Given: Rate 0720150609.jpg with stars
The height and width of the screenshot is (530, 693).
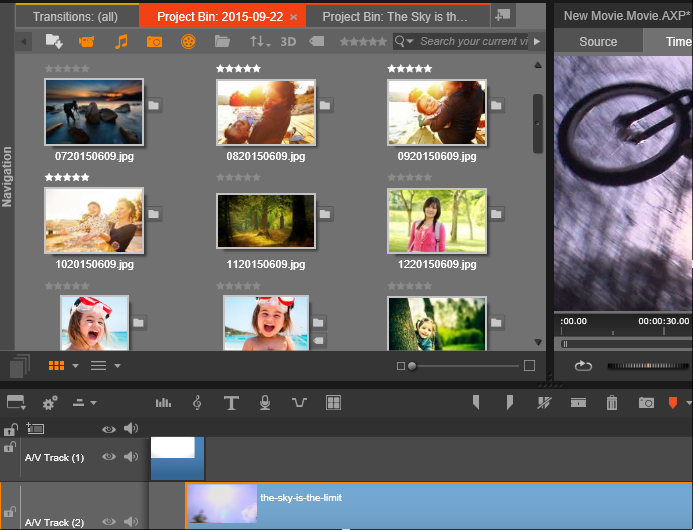Looking at the screenshot, I should 67,69.
